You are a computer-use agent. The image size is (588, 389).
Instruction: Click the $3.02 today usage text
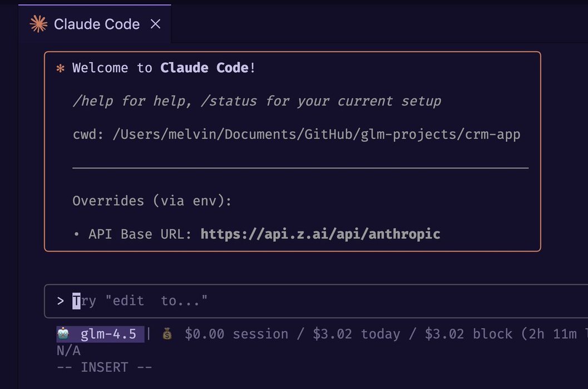(x=356, y=334)
